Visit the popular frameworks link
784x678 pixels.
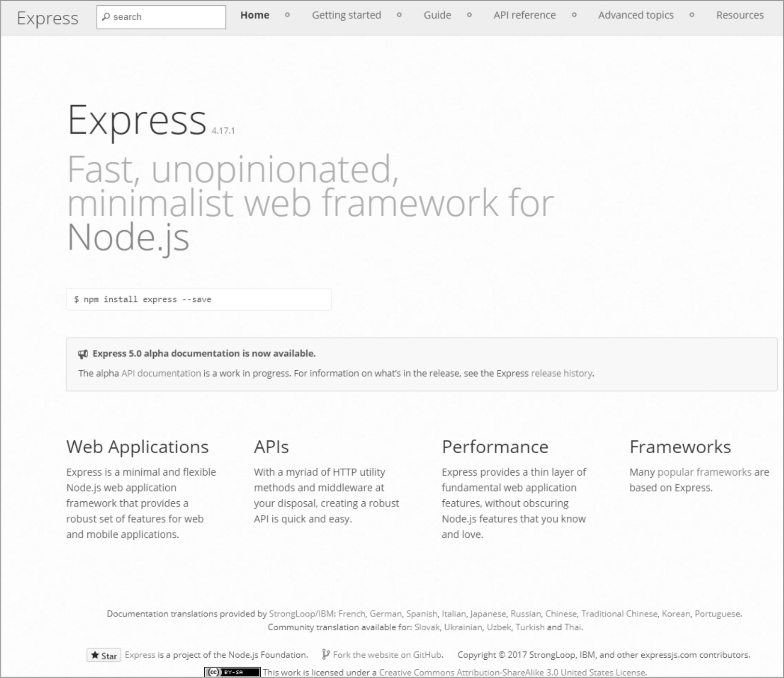(x=704, y=472)
